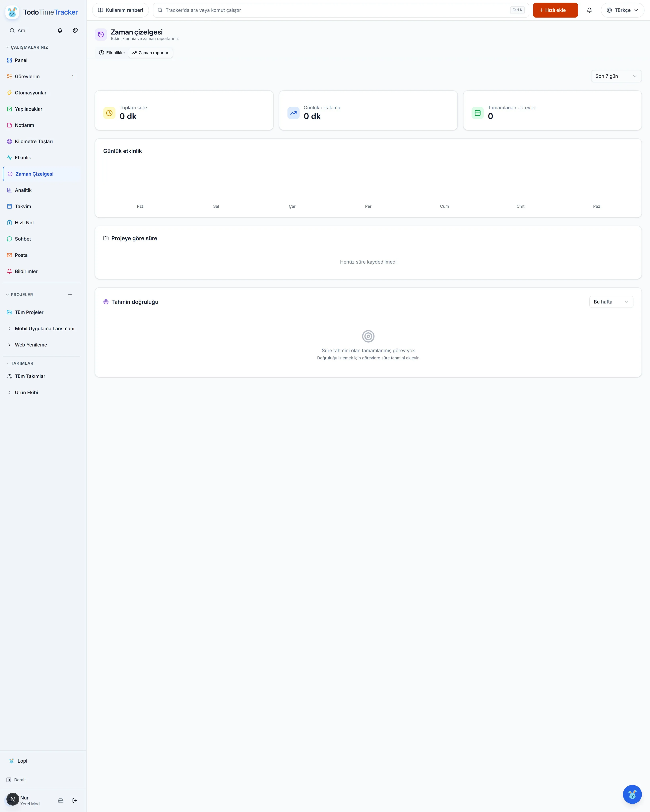The width and height of the screenshot is (650, 812).
Task: Collapse the PROJELER section header
Action: point(20,295)
